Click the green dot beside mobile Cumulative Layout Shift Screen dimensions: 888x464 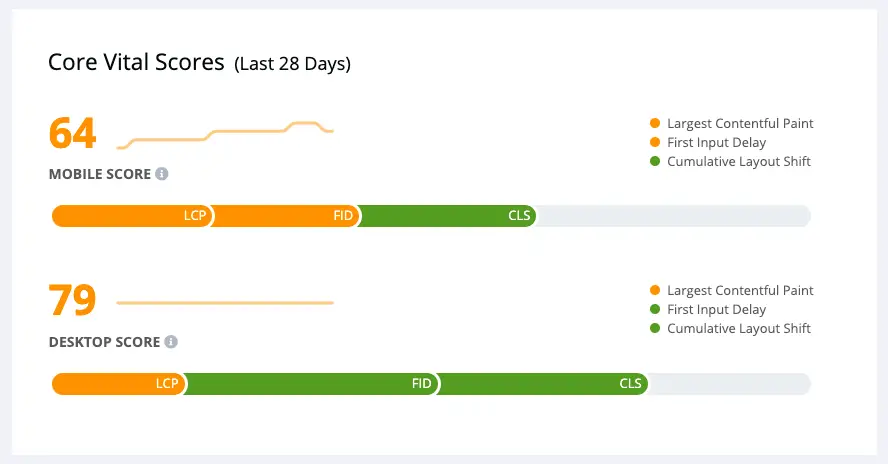pyautogui.click(x=655, y=161)
